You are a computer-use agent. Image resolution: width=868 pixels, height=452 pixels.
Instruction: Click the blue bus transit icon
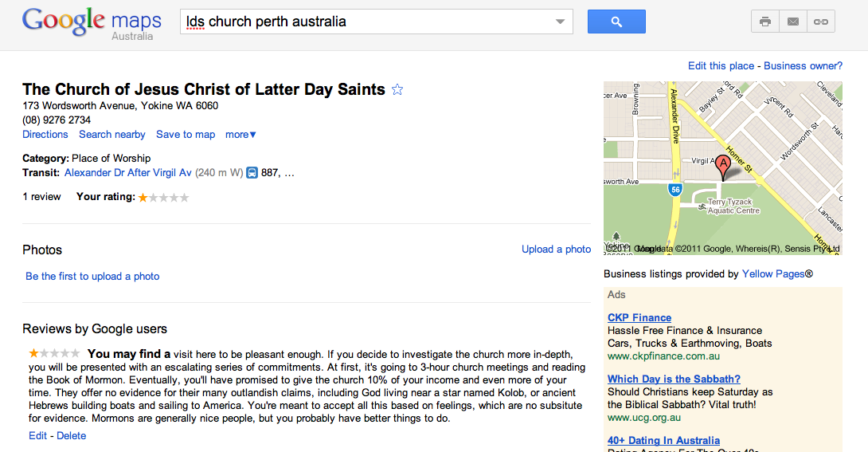(x=252, y=172)
